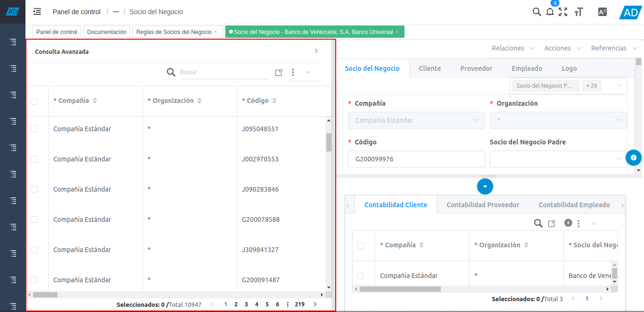The height and width of the screenshot is (312, 644).
Task: Switch to the Proveedor tab
Action: (476, 68)
